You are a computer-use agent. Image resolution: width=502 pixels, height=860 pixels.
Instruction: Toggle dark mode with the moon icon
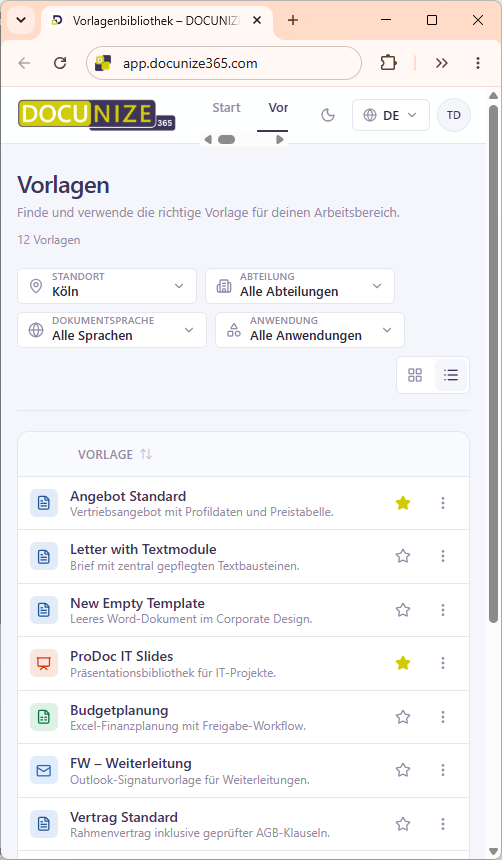pyautogui.click(x=328, y=115)
